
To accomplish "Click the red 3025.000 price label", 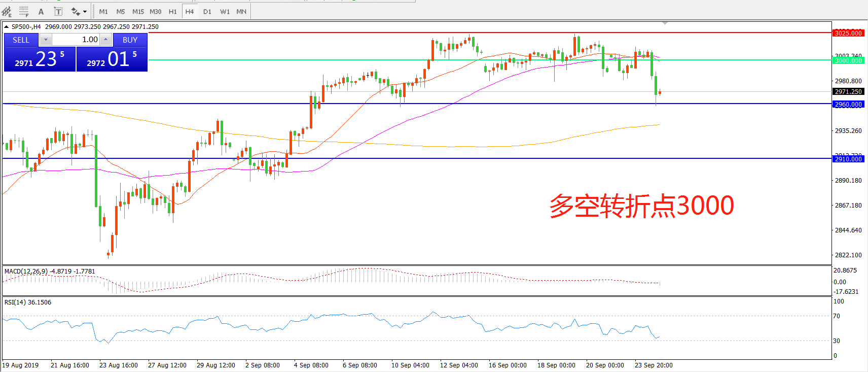I will coord(848,33).
